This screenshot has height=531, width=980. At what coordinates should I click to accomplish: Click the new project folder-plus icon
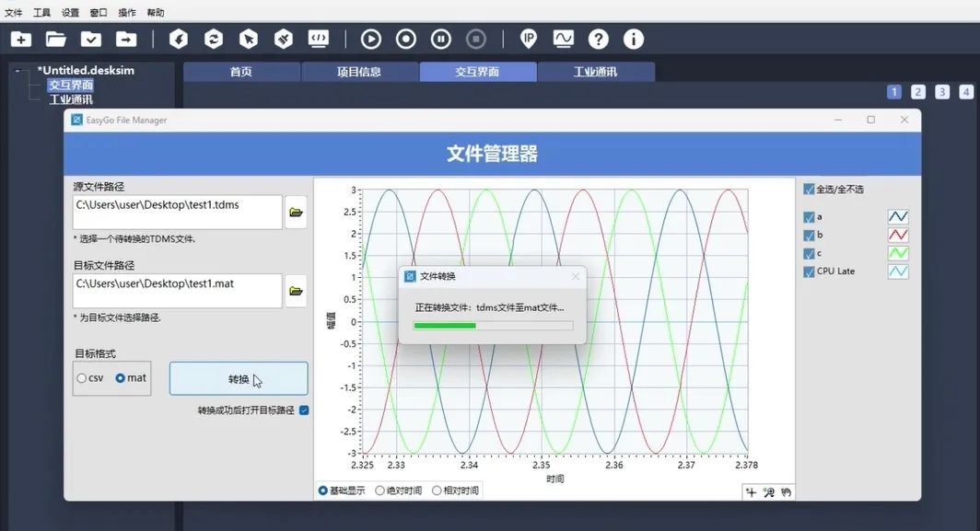click(21, 40)
